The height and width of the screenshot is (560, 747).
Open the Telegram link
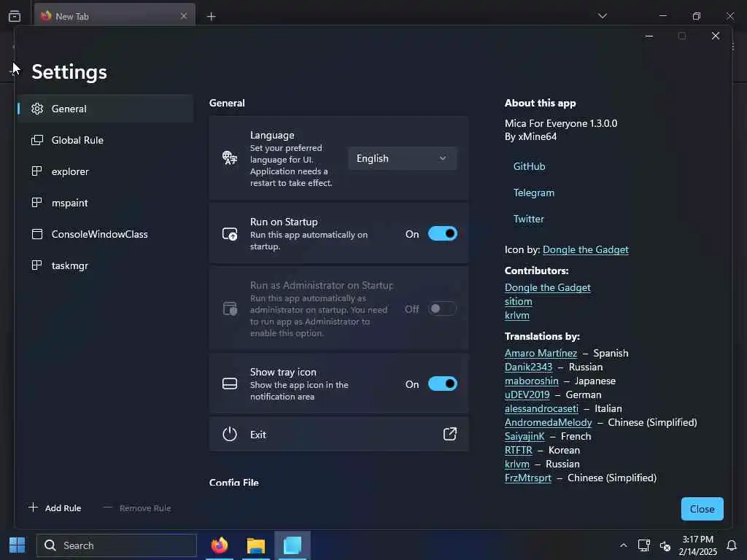click(x=533, y=192)
